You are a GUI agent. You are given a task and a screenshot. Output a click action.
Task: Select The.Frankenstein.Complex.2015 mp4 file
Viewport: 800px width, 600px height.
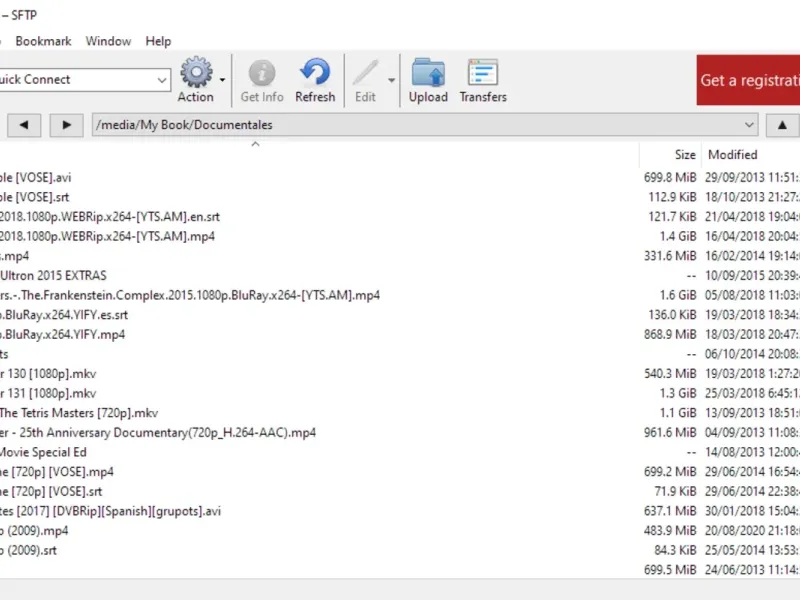pyautogui.click(x=190, y=295)
